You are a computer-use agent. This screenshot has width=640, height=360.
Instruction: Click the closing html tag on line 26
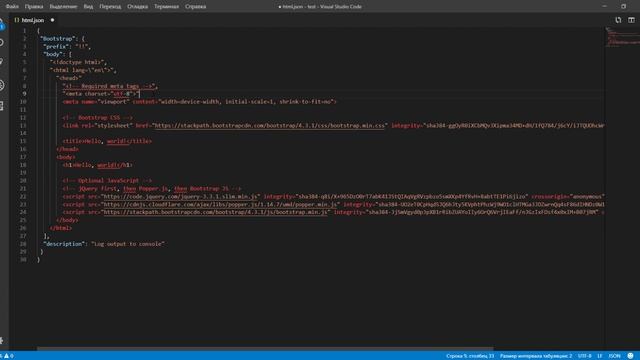pos(61,228)
